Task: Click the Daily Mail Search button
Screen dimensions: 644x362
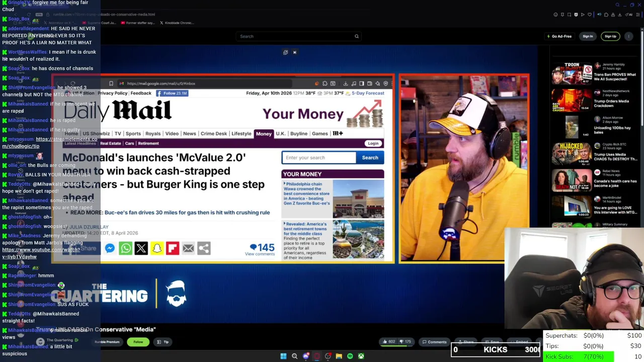Action: point(370,157)
